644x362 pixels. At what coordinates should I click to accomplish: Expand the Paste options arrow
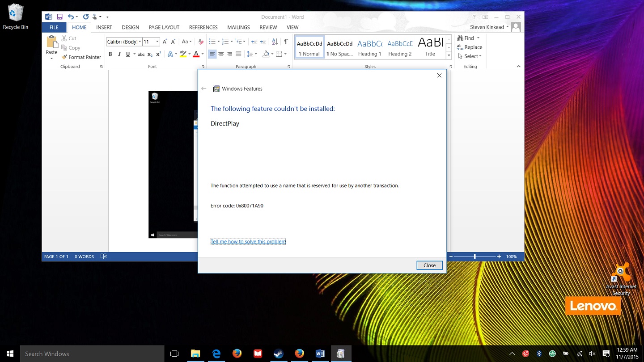point(52,58)
